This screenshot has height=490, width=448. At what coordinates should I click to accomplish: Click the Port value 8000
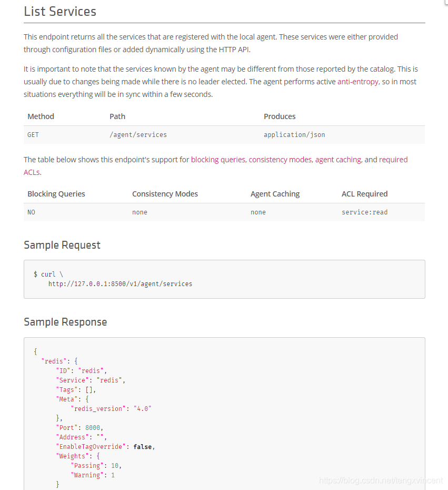pos(93,428)
